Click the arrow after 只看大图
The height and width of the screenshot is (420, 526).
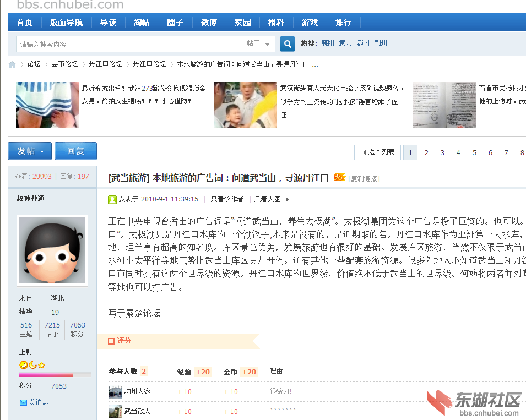287,199
